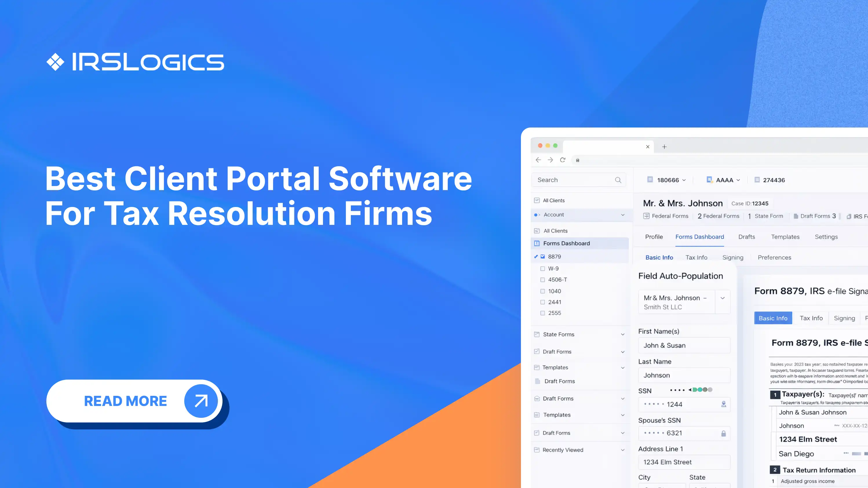This screenshot has height=488, width=868.
Task: Check the W-9 form checkbox
Action: click(542, 269)
